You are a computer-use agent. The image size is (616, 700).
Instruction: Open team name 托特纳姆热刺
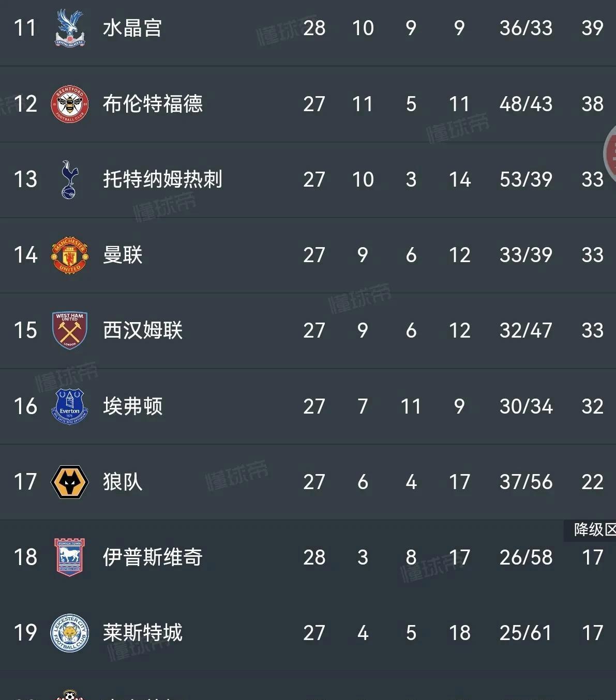click(x=162, y=179)
